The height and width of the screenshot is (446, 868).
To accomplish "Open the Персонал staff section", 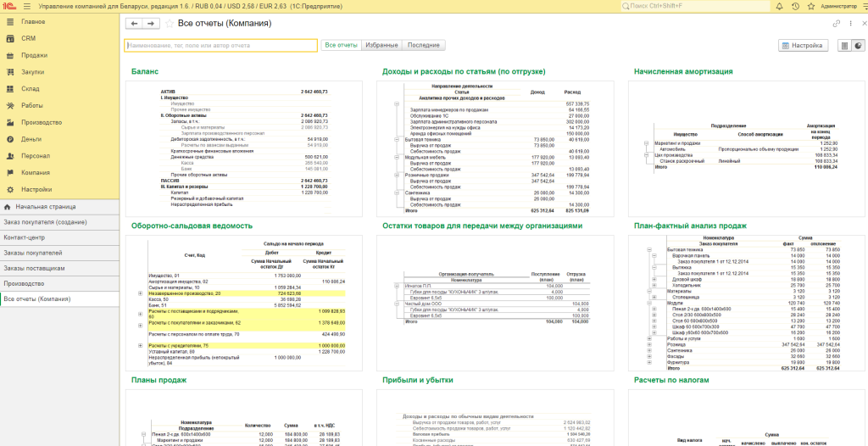I will point(35,156).
